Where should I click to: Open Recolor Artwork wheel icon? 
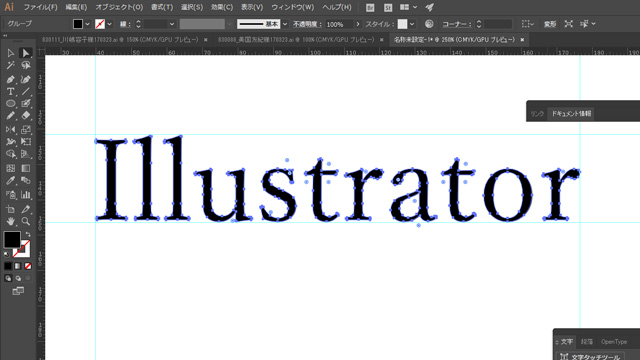pyautogui.click(x=429, y=24)
